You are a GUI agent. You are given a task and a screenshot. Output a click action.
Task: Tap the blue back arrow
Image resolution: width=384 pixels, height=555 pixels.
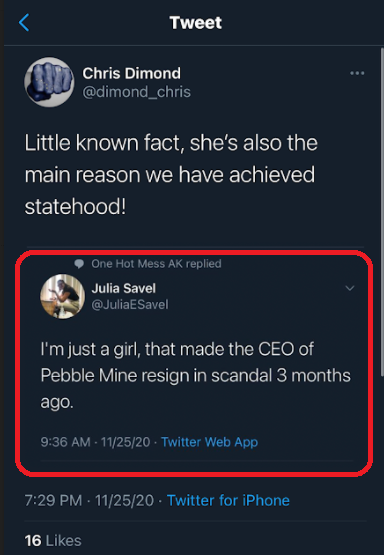click(x=24, y=23)
